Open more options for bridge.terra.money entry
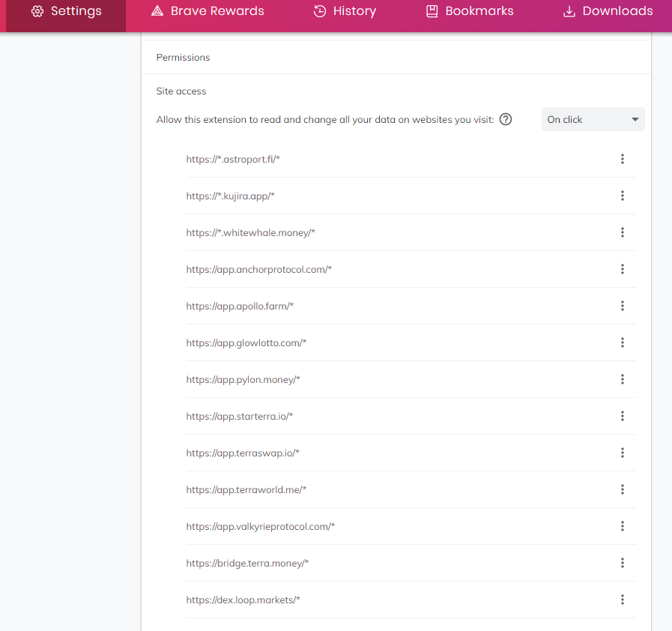672x631 pixels. 623,563
